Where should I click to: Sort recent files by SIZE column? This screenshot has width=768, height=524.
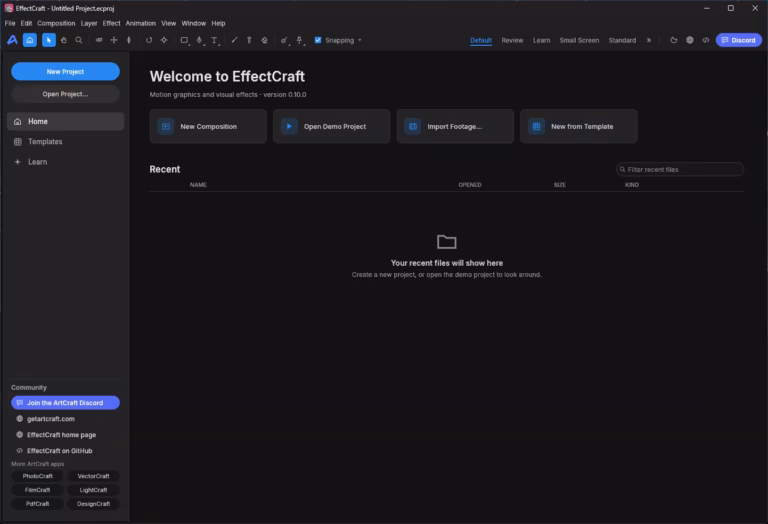[560, 185]
